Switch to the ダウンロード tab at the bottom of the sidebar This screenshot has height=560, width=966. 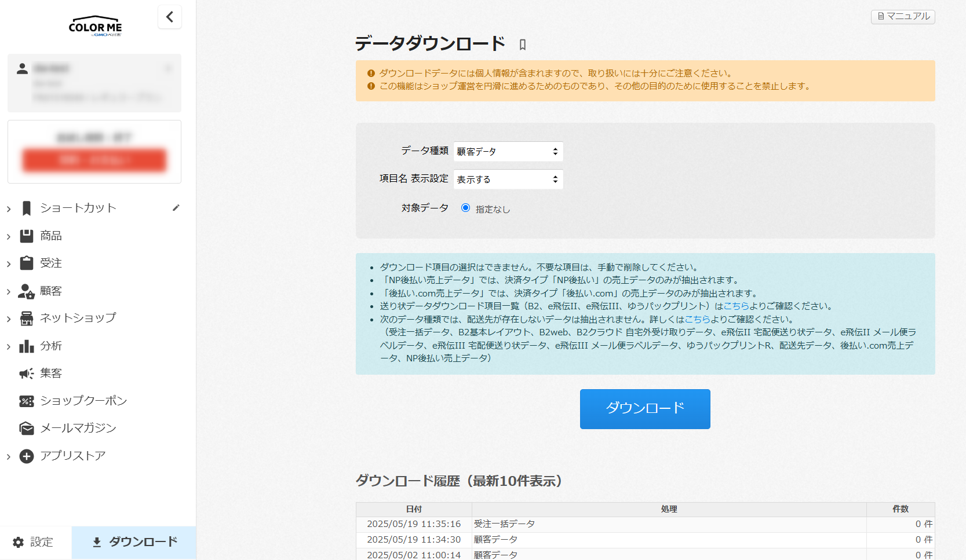[x=134, y=542]
